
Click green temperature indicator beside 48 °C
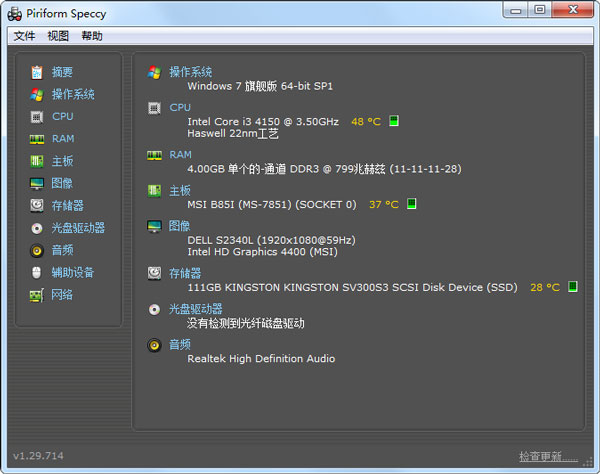point(394,121)
